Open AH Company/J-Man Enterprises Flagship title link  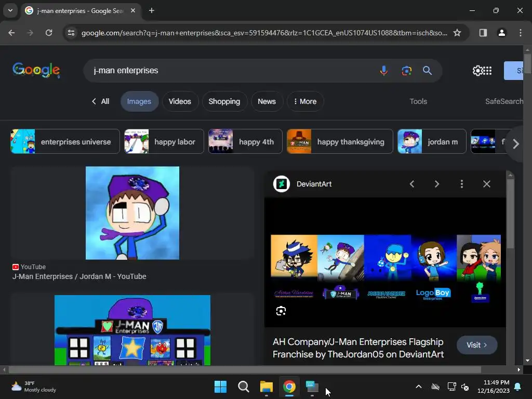click(x=358, y=348)
